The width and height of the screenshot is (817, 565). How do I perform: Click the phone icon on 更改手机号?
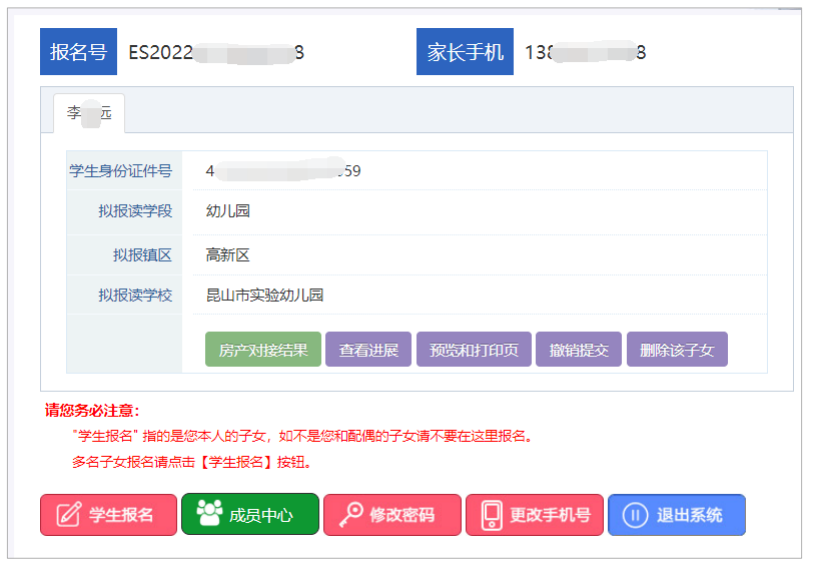tap(491, 515)
